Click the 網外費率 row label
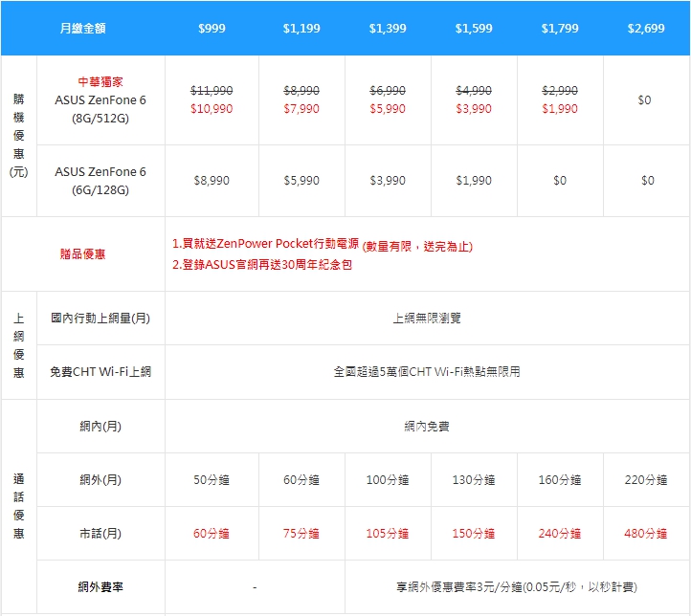The width and height of the screenshot is (691, 616). click(100, 587)
